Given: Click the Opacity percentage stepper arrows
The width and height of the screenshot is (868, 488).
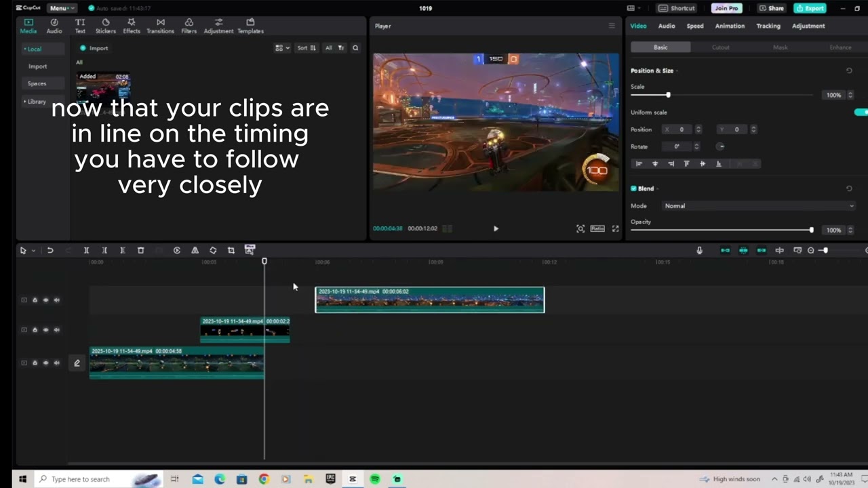Looking at the screenshot, I should [850, 230].
